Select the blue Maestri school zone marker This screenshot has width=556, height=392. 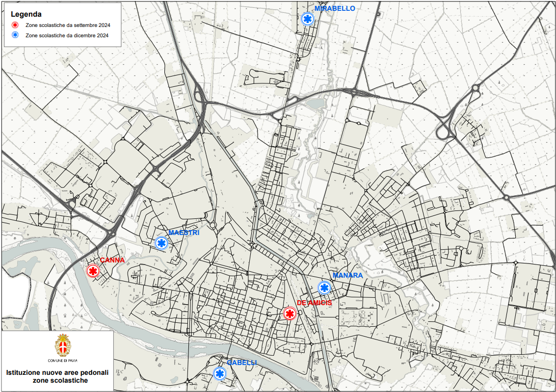point(161,243)
